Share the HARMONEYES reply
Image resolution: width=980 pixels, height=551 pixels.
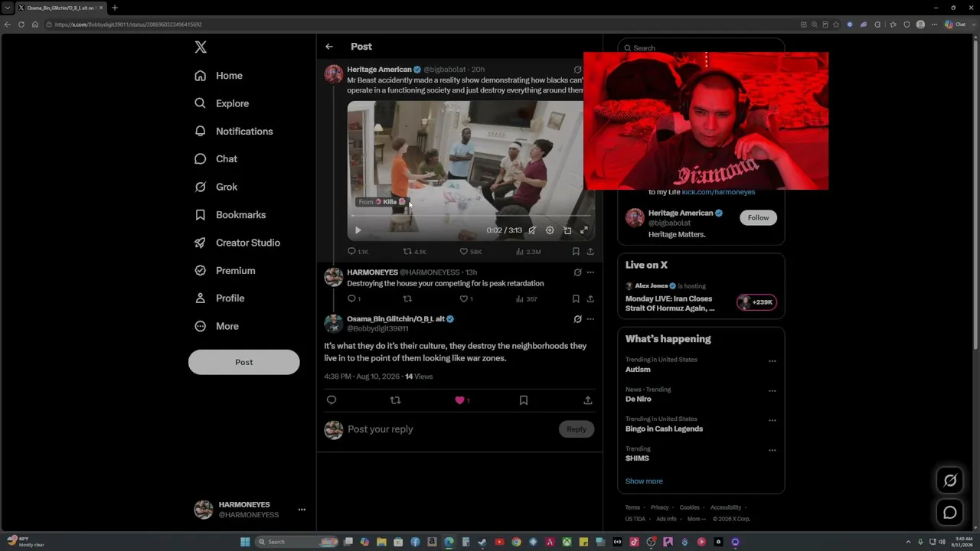tap(590, 298)
